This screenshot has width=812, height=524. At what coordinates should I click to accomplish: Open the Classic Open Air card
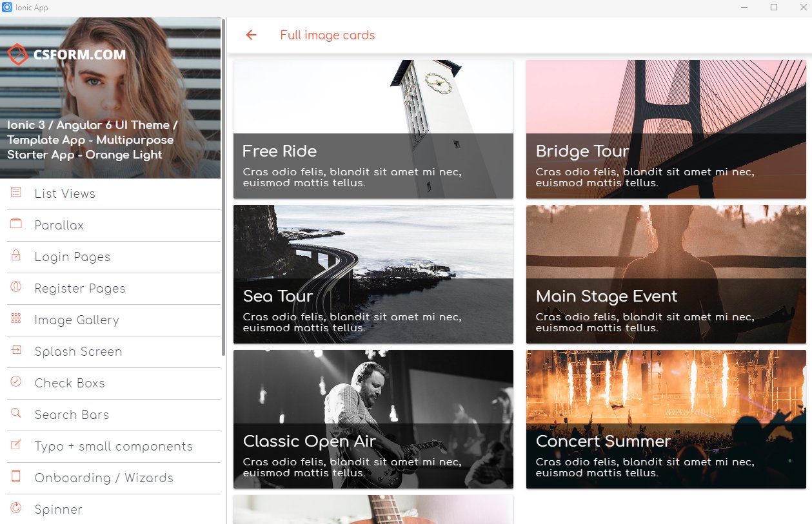pos(373,419)
